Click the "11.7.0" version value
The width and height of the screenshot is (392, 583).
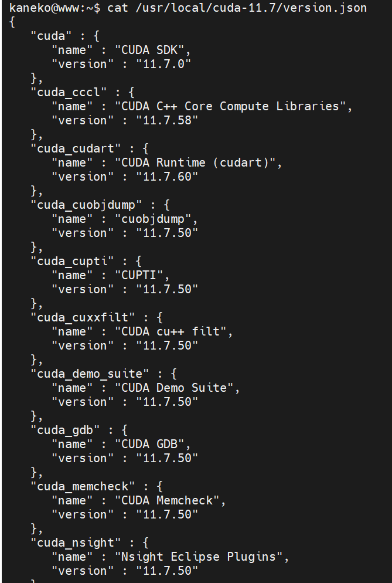[163, 64]
